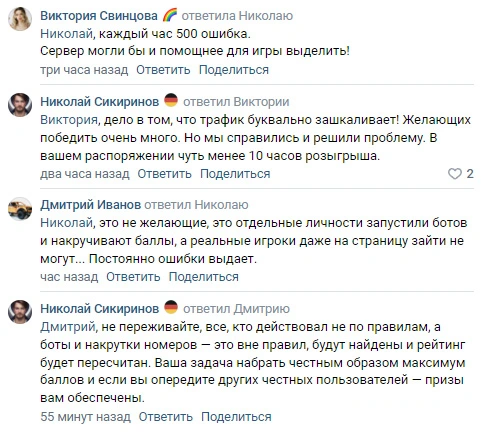
Task: Click '55 минут назад' timestamp
Action: [85, 417]
